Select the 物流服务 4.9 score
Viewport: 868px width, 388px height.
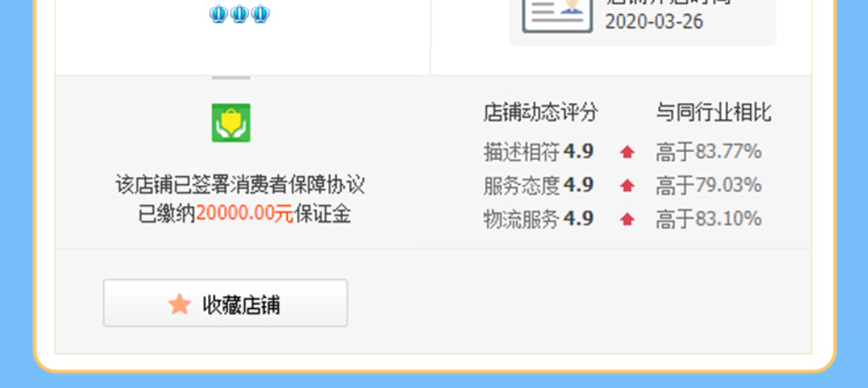point(539,219)
